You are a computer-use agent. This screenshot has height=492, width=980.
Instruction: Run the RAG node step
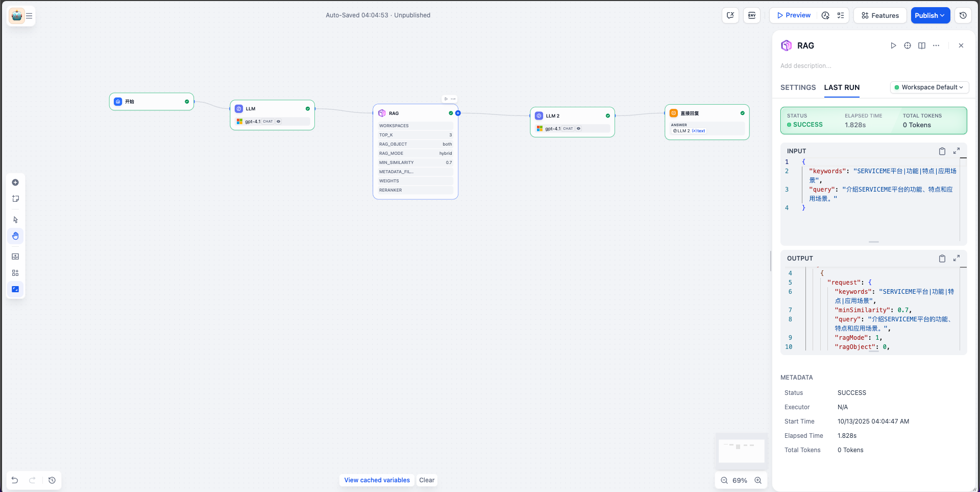[x=893, y=45]
